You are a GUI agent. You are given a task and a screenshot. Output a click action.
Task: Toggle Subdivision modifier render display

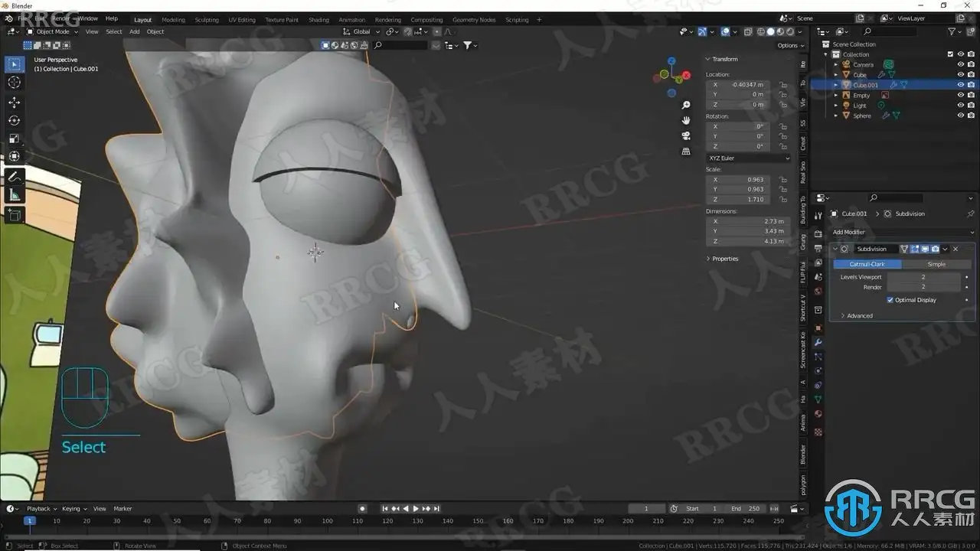point(935,249)
